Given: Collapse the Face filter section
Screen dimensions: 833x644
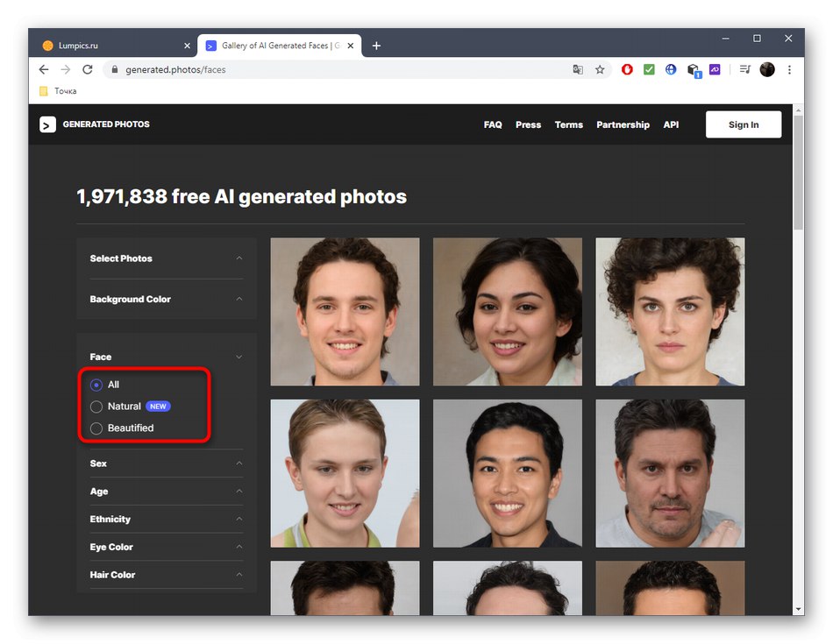Looking at the screenshot, I should click(167, 357).
